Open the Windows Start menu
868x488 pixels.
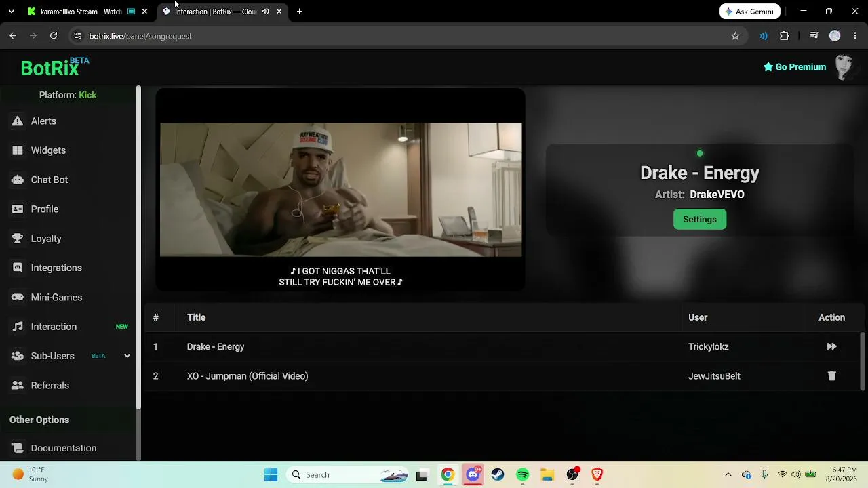click(271, 474)
